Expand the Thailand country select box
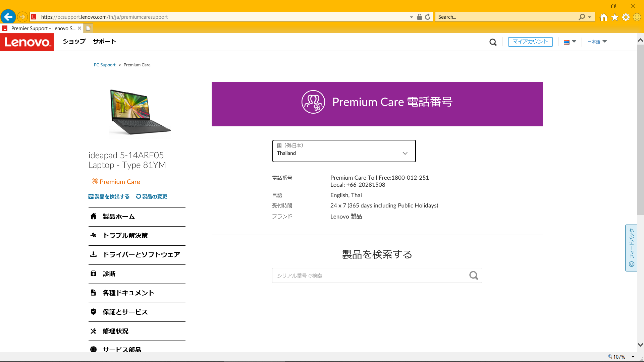Viewport: 644px width, 362px height. tap(344, 151)
